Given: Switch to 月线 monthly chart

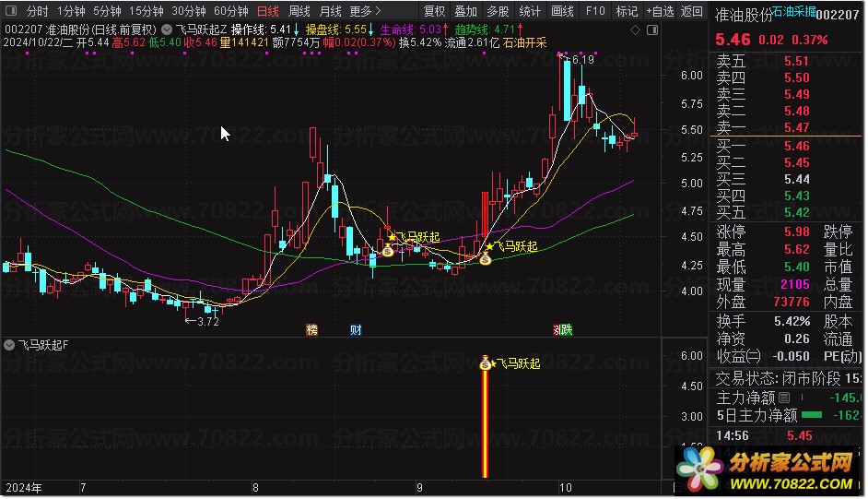Looking at the screenshot, I should (x=331, y=11).
